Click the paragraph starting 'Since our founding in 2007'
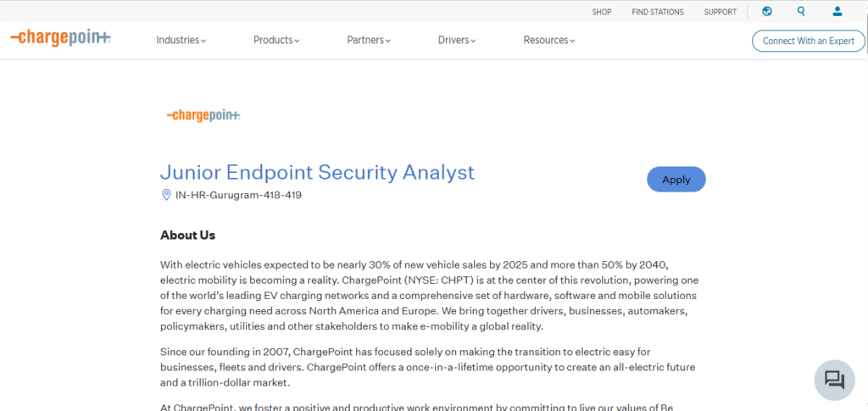The width and height of the screenshot is (868, 411). tap(427, 367)
